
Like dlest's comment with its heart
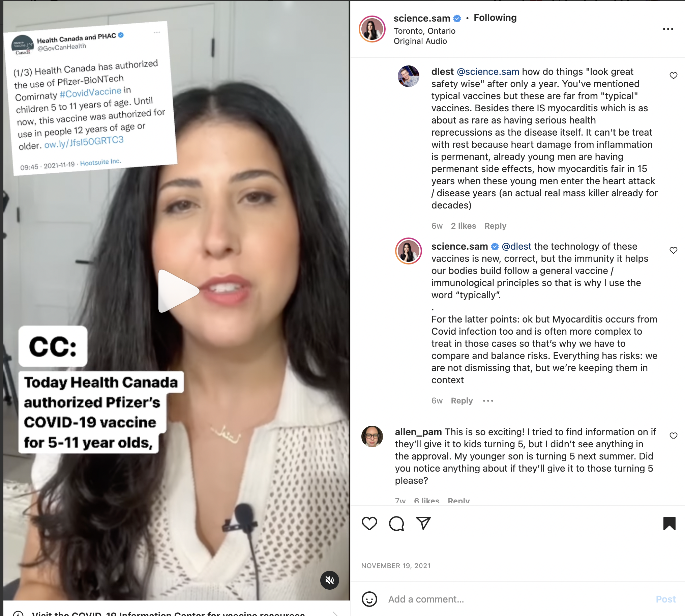673,76
